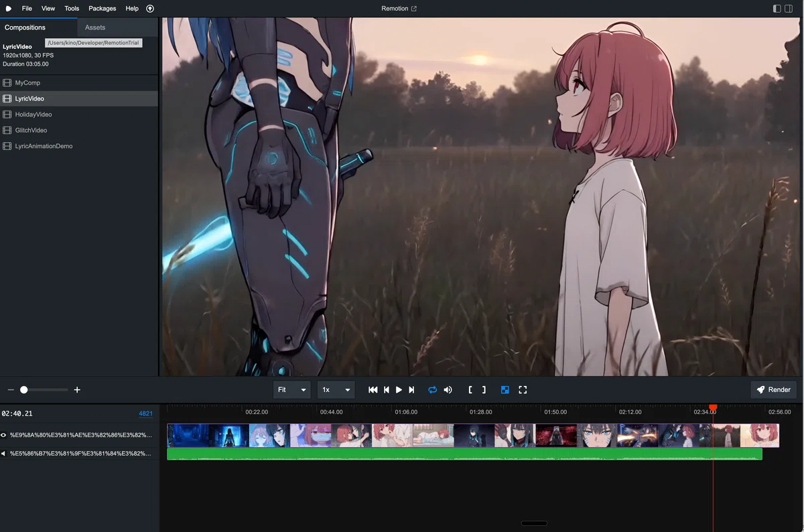Step back one frame
804x532 pixels.
pyautogui.click(x=387, y=390)
